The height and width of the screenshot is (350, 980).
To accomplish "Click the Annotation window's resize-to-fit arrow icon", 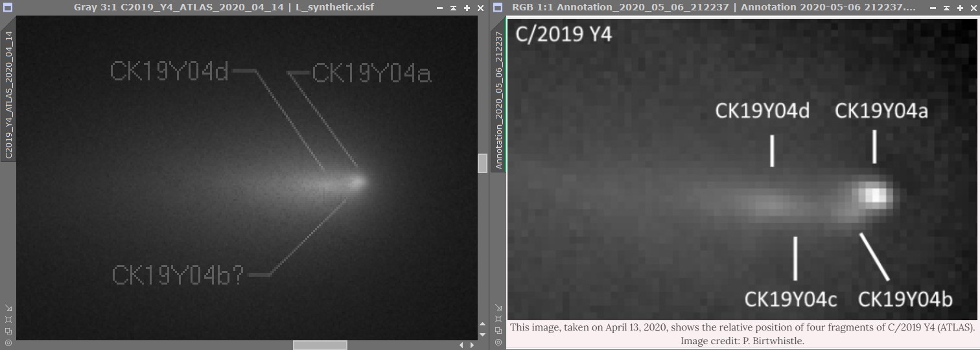I will point(498,308).
